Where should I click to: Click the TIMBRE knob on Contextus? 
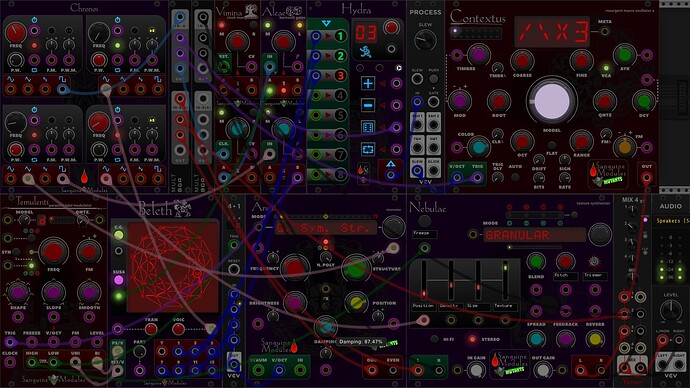(478, 55)
